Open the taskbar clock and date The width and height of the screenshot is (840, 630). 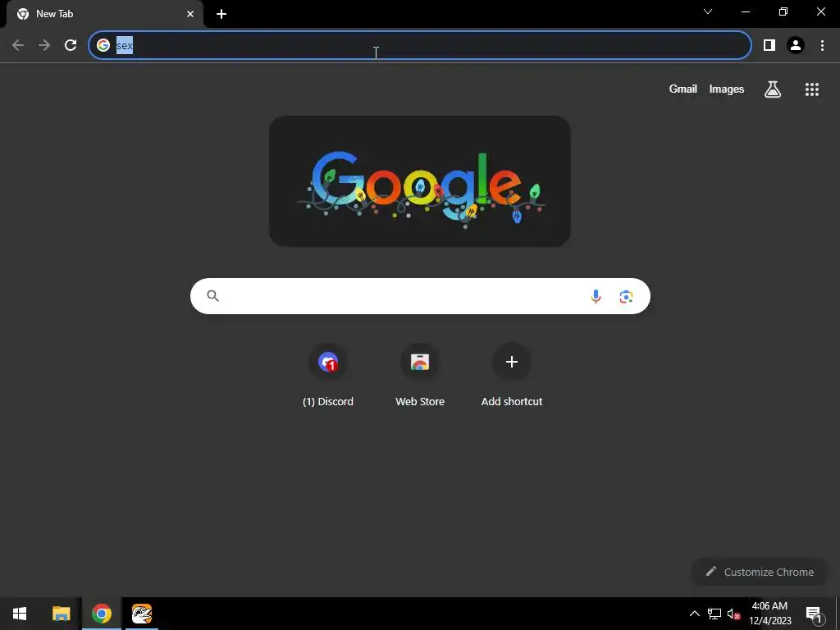click(x=769, y=614)
